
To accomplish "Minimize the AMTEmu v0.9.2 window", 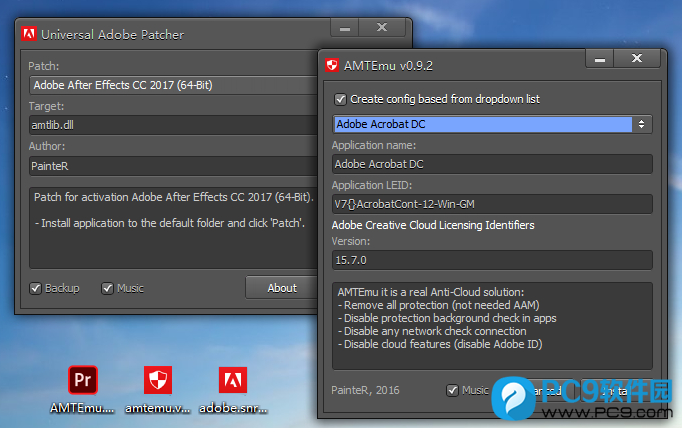I will 600,59.
